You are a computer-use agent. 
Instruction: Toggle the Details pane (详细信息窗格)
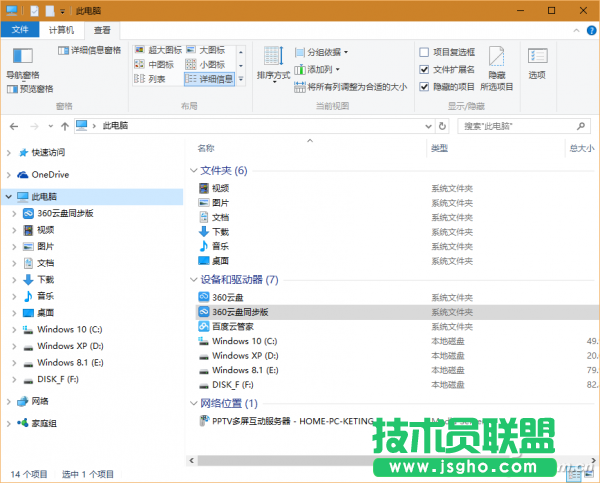(89, 50)
